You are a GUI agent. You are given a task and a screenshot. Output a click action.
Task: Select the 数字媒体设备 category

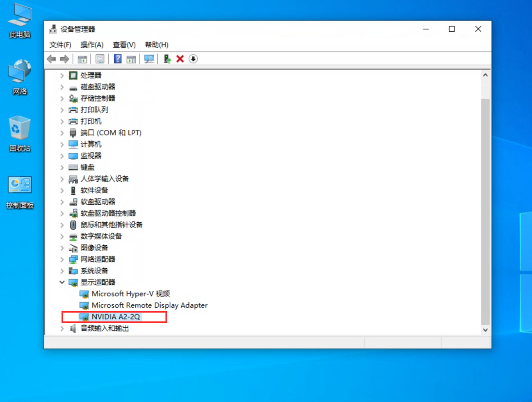pyautogui.click(x=101, y=236)
